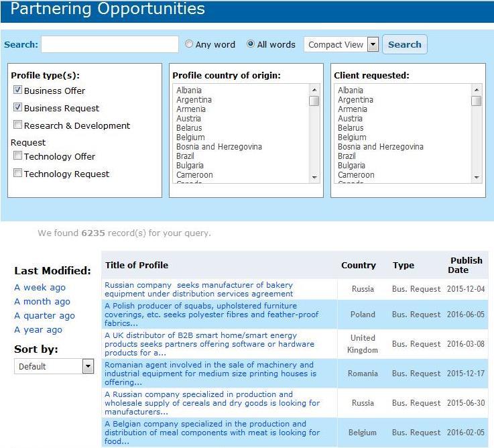Select Austria in Profile country of origin list
This screenshot has width=494, height=448.
pos(188,119)
